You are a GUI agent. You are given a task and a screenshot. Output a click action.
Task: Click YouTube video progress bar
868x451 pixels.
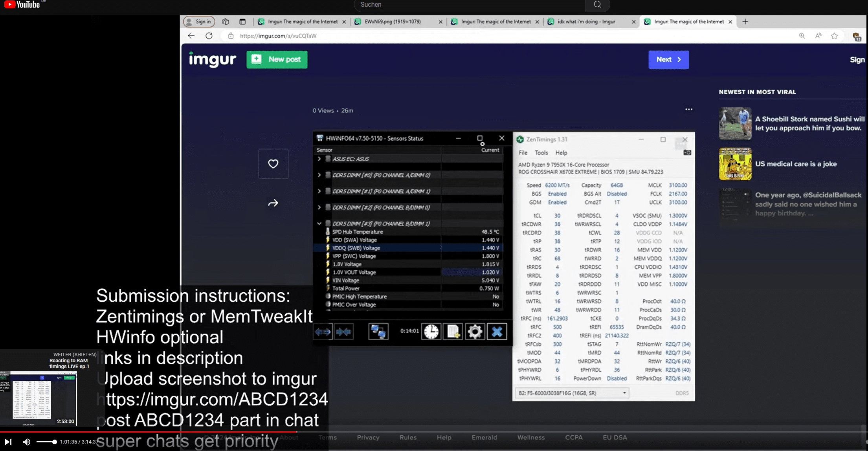434,432
